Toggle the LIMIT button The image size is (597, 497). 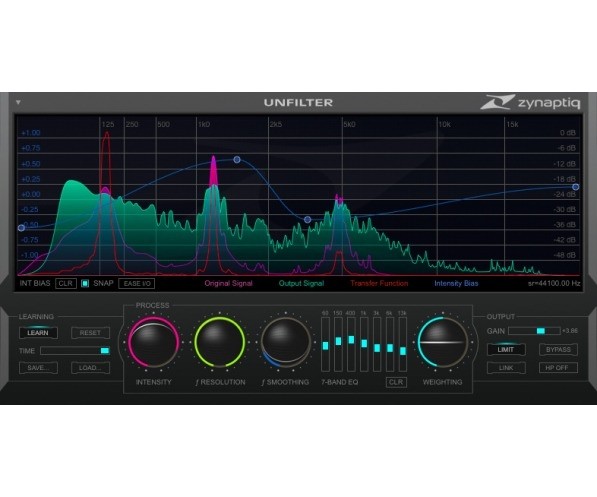click(x=506, y=350)
